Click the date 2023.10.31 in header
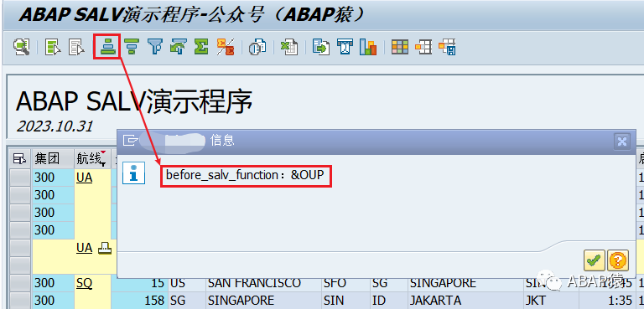Image resolution: width=644 pixels, height=309 pixels. [x=55, y=126]
